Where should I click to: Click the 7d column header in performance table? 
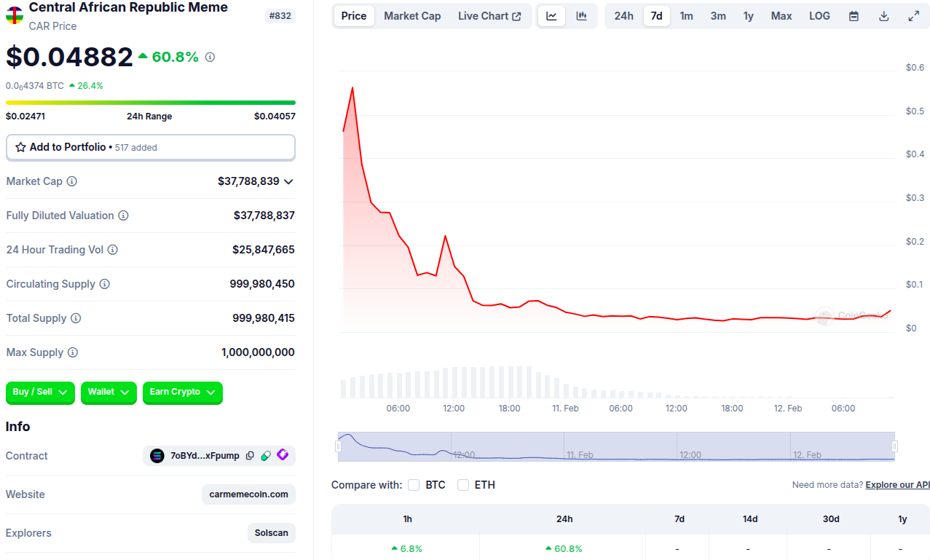click(679, 519)
